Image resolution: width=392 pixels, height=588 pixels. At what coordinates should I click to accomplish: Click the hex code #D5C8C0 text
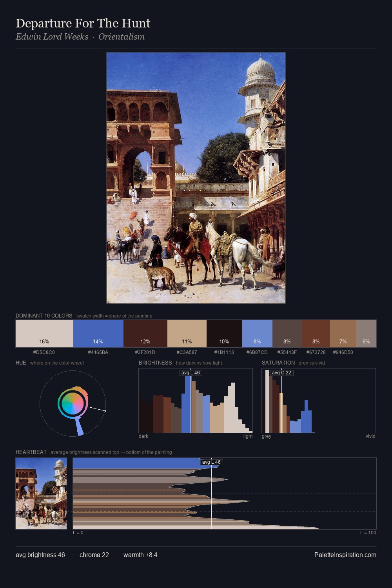[x=44, y=352]
